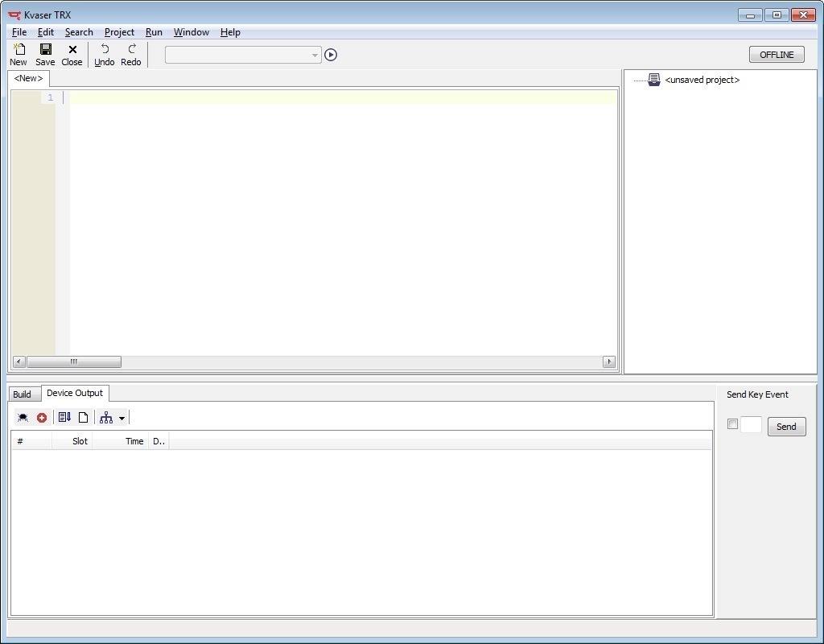Click the bug debug icon in Device Output
This screenshot has height=644, width=824.
(23, 417)
